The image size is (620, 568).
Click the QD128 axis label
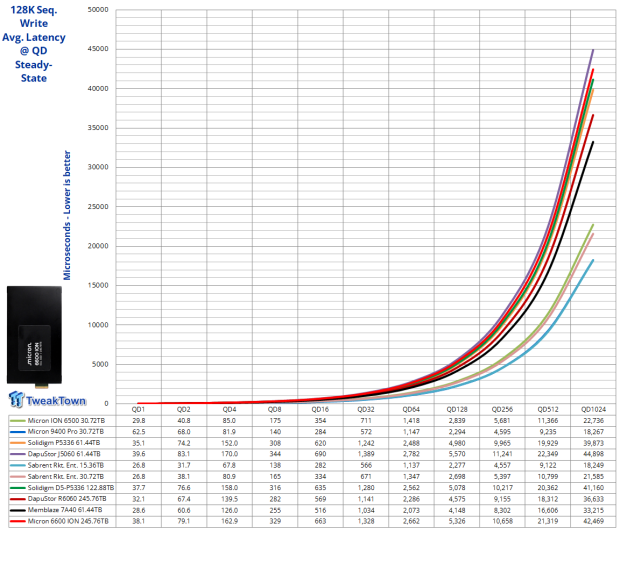457,409
